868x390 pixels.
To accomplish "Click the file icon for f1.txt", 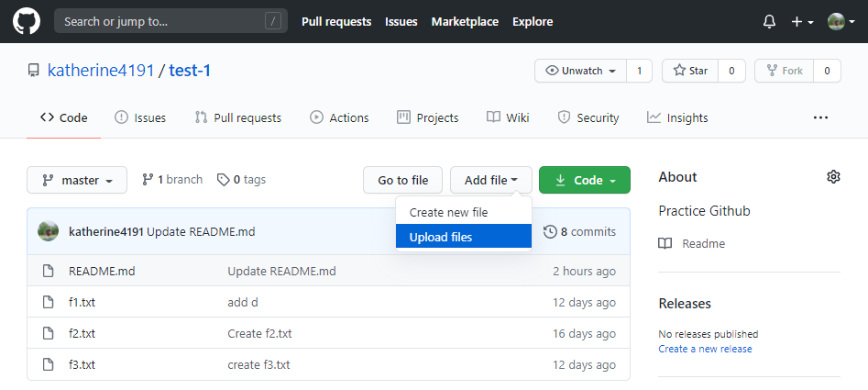I will tap(49, 302).
